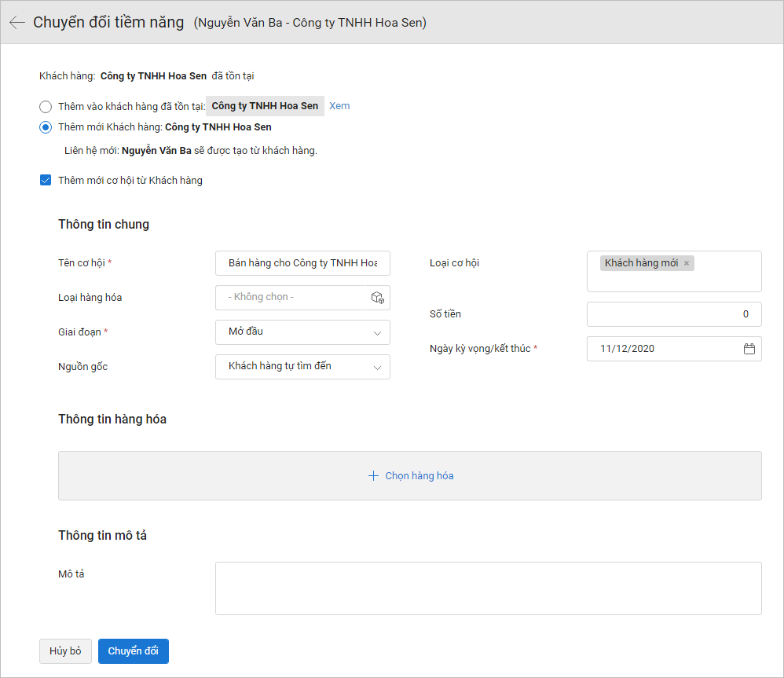Click the back arrow icon in header
Screen dimensions: 784x678
point(17,23)
